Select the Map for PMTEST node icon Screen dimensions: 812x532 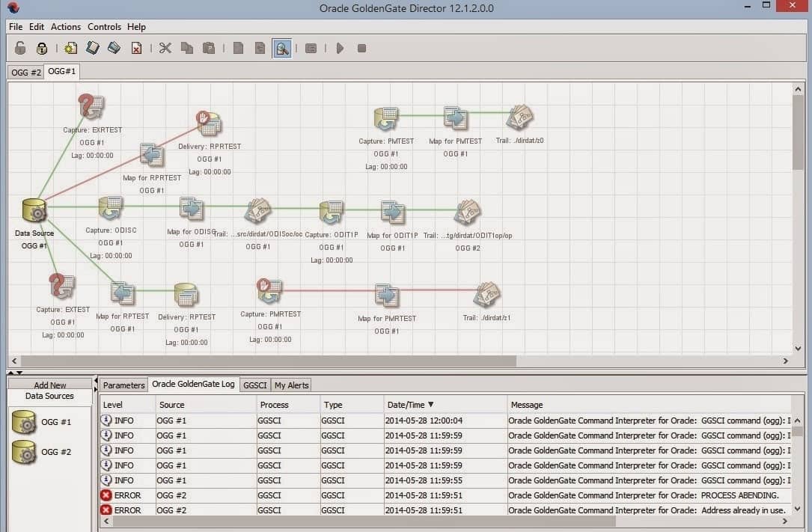tap(455, 118)
